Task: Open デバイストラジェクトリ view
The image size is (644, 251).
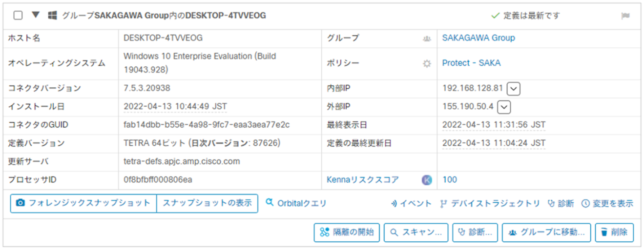Action: pos(490,204)
